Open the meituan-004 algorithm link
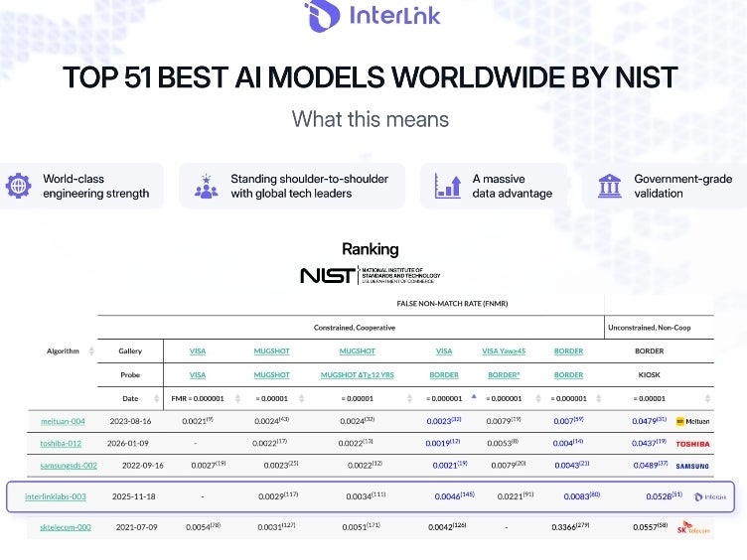 tap(63, 421)
